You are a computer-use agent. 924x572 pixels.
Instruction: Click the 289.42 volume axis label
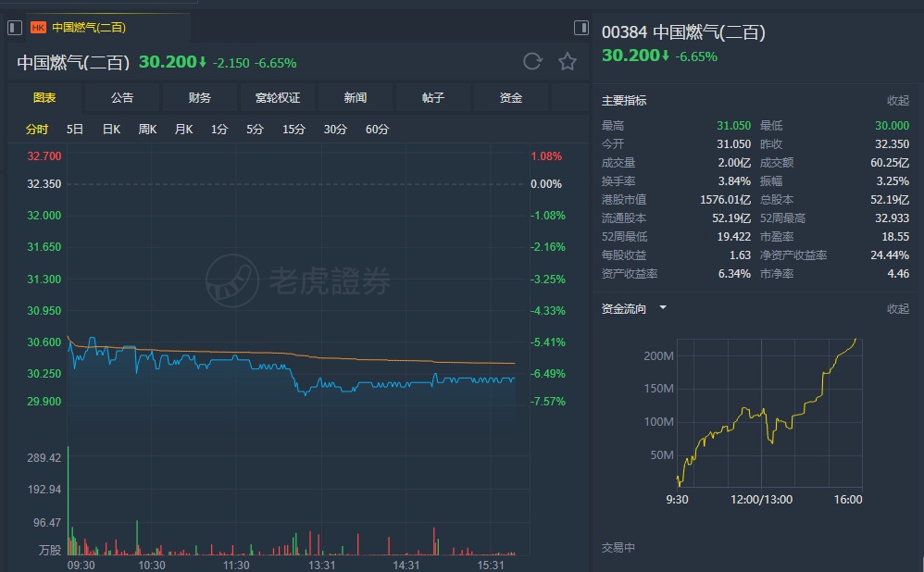pos(44,458)
